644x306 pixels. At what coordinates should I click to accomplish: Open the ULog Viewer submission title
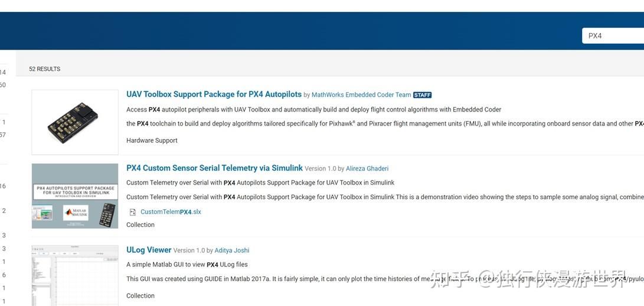coord(149,250)
